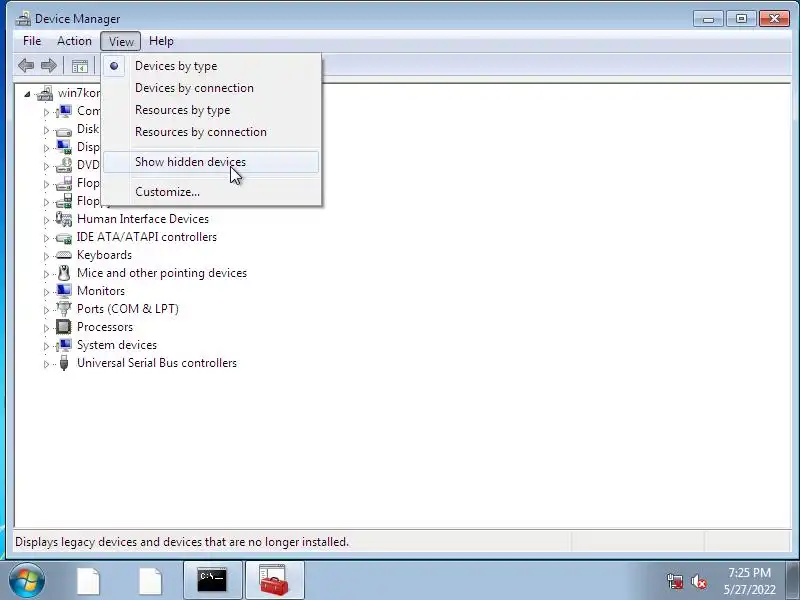Click the Forward arrow toolbar icon
800x600 pixels.
48,65
